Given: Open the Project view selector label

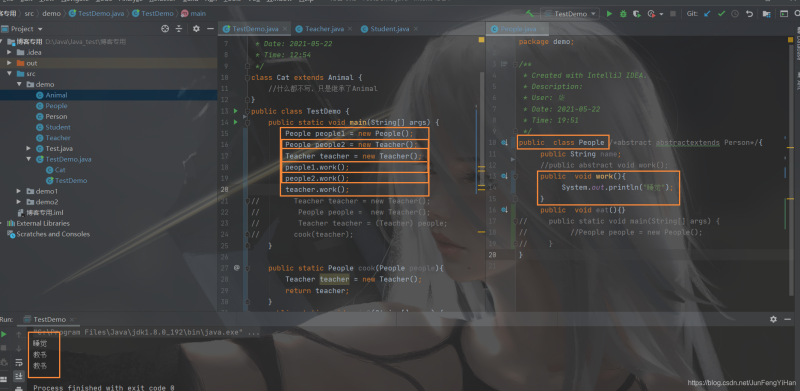Looking at the screenshot, I should point(27,29).
